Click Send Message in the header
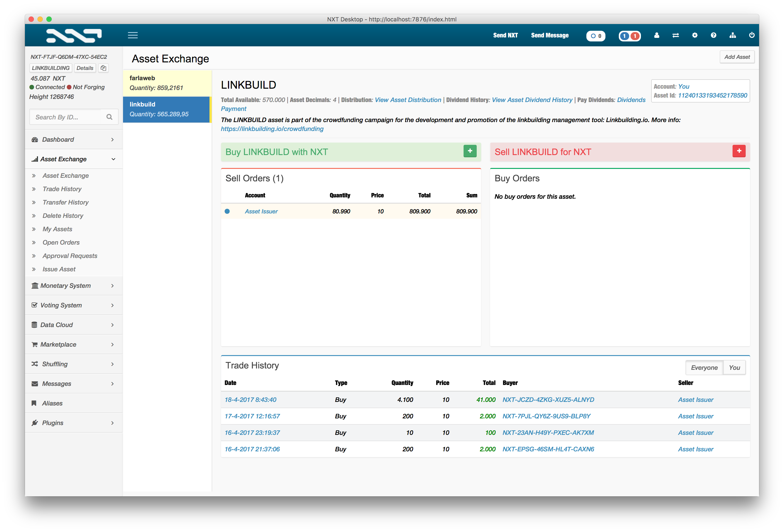784x532 pixels. [550, 35]
